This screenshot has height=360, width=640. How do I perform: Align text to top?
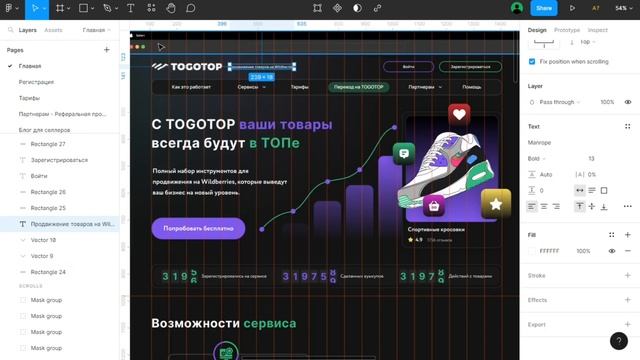pyautogui.click(x=580, y=207)
